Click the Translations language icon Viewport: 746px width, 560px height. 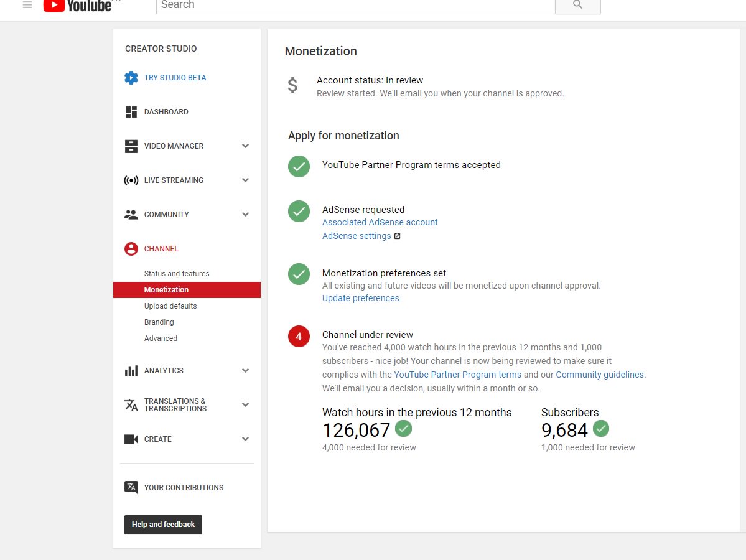[x=131, y=405]
